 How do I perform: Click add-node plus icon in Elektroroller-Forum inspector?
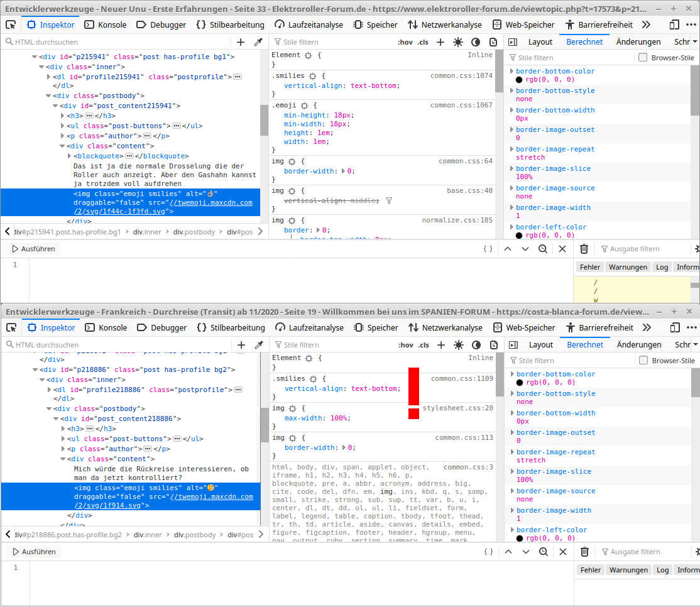[x=241, y=42]
